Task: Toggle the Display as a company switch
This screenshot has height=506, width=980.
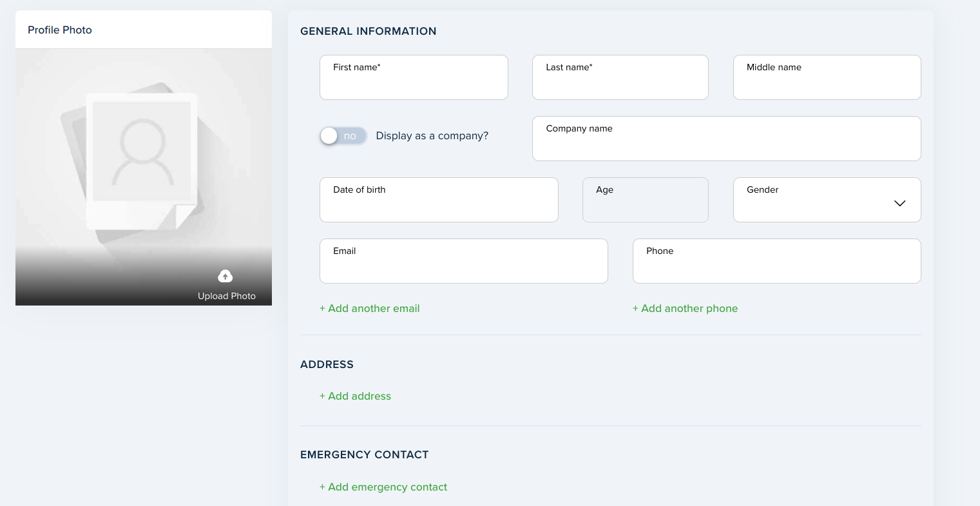Action: pyautogui.click(x=343, y=136)
